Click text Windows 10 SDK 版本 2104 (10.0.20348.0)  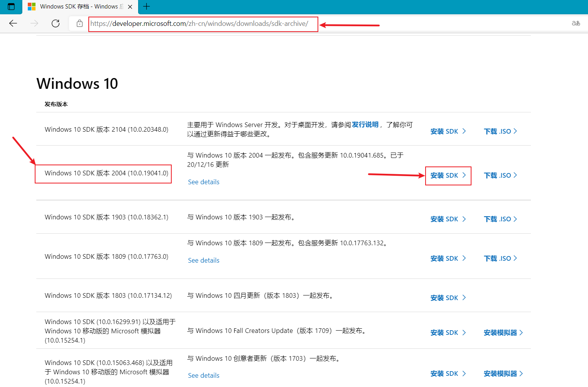pyautogui.click(x=106, y=129)
